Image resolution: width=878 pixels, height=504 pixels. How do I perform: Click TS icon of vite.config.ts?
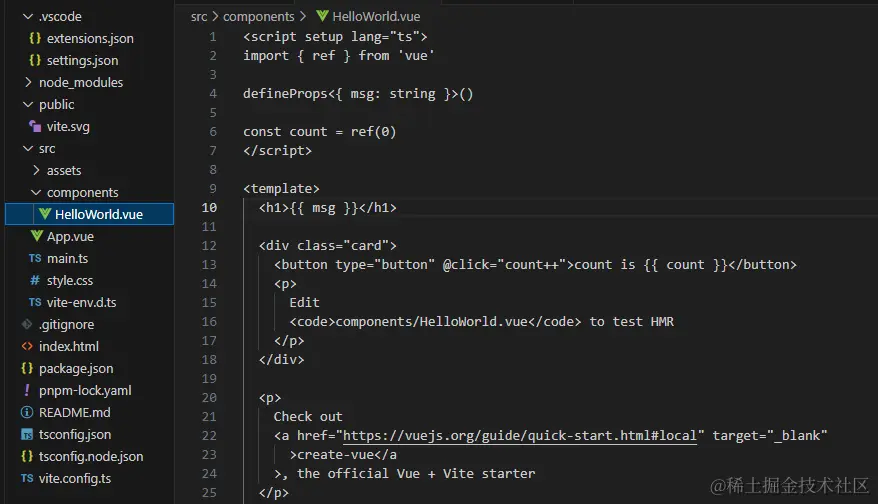[27, 478]
